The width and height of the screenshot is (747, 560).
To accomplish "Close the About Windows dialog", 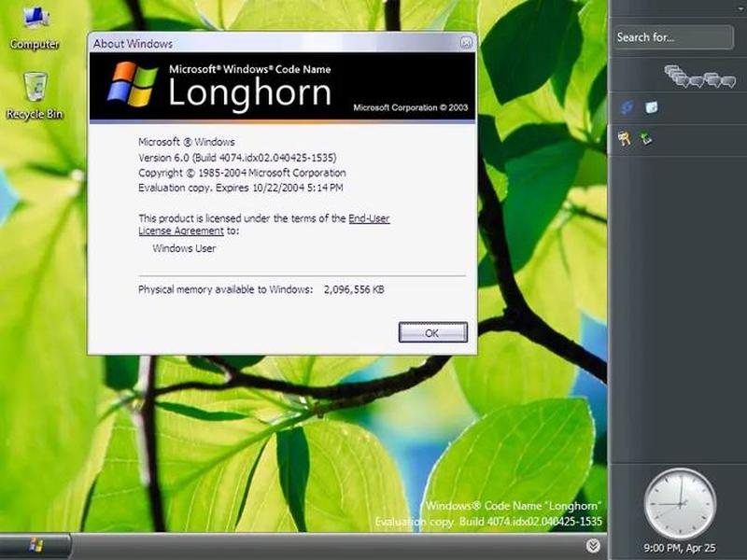I will click(x=466, y=43).
